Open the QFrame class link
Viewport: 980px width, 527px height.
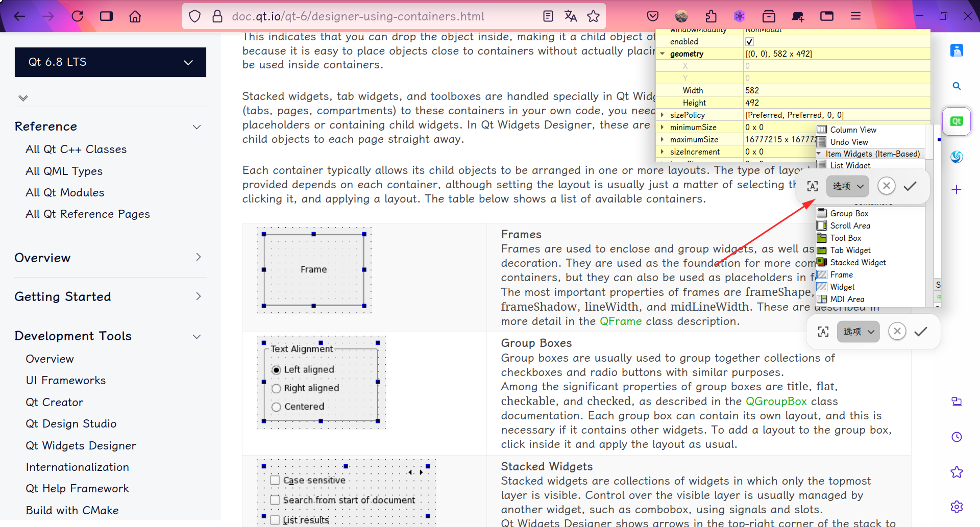pos(621,321)
